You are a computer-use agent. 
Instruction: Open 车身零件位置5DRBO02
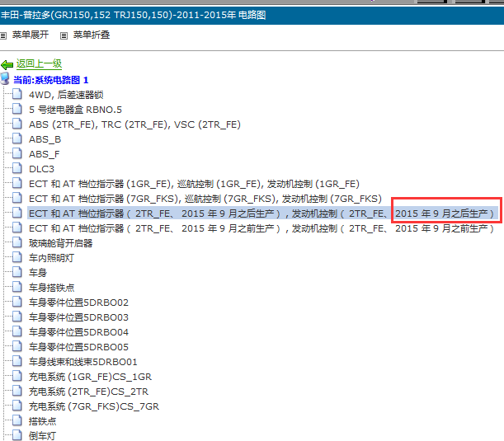pyautogui.click(x=78, y=303)
